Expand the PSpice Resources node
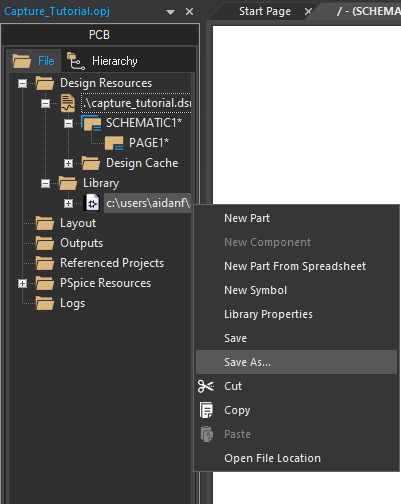This screenshot has height=504, width=401. click(22, 283)
